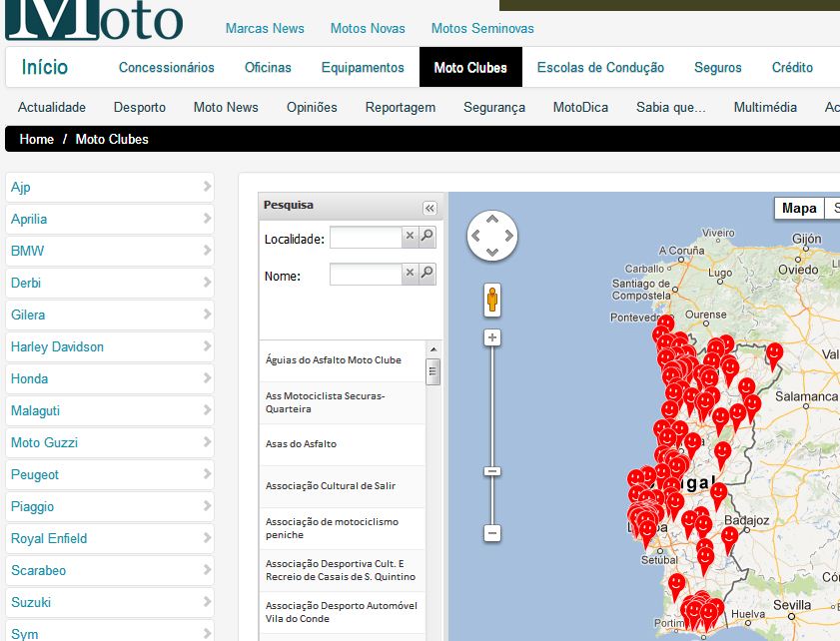The height and width of the screenshot is (641, 840).
Task: Open the Crédito menu item
Action: pos(792,68)
